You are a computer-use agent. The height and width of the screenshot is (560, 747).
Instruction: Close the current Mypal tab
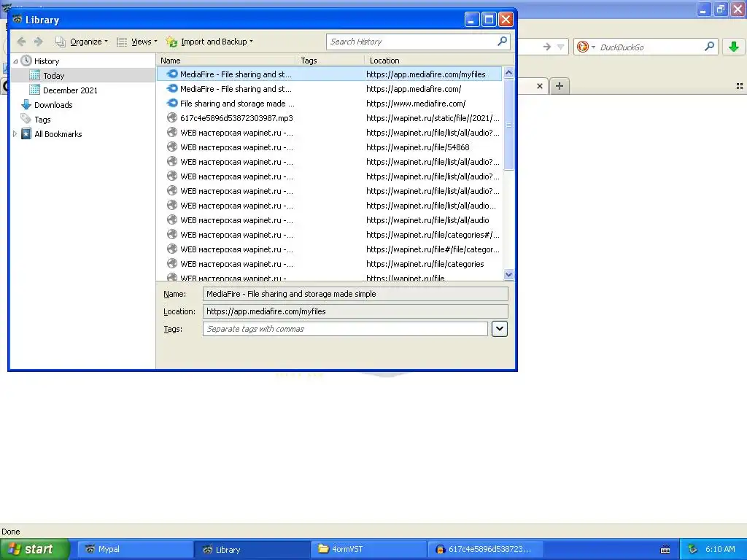(x=539, y=86)
